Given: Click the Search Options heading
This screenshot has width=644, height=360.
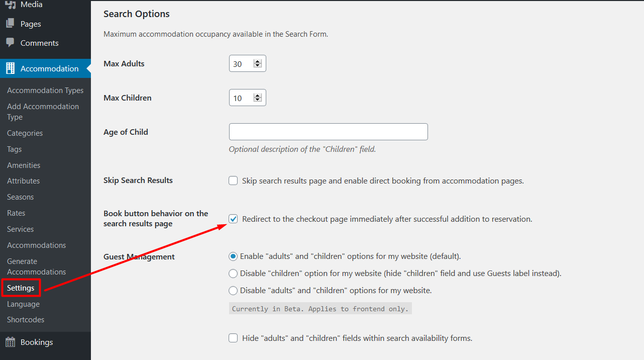Looking at the screenshot, I should 137,14.
